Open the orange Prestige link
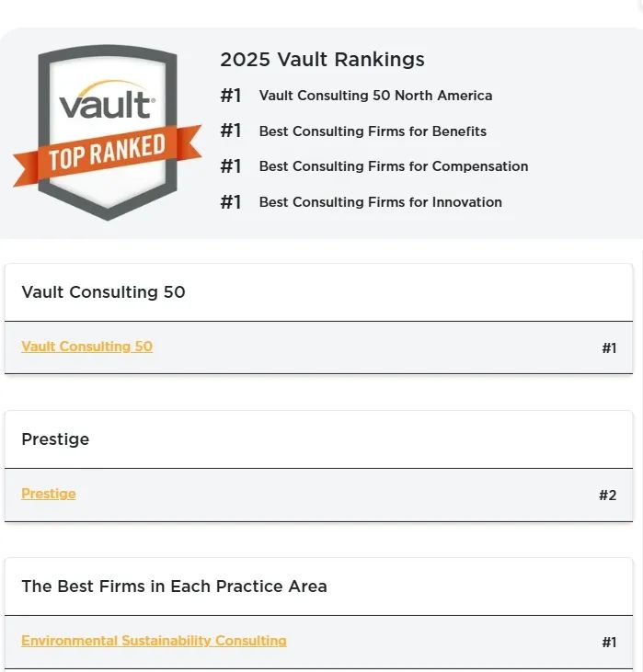Viewport: 643px width, 672px height. tap(49, 494)
